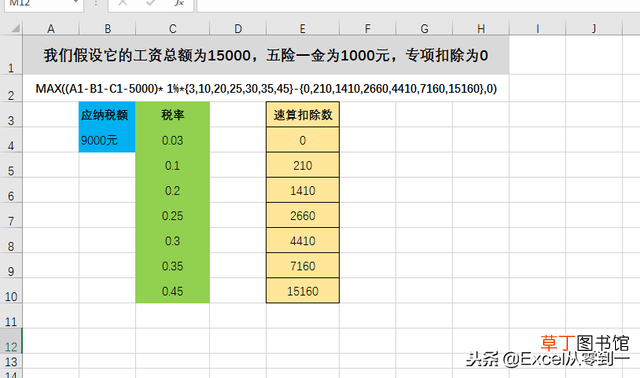Select column B header
This screenshot has width=640, height=378.
click(107, 29)
